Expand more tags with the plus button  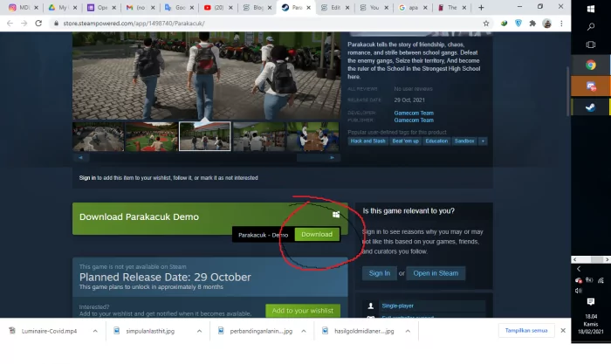tap(483, 141)
